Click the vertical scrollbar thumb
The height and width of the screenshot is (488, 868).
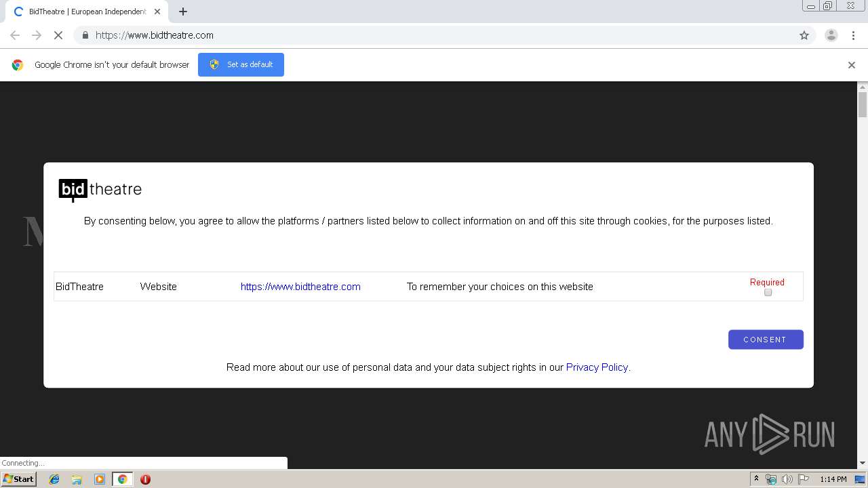pos(863,105)
